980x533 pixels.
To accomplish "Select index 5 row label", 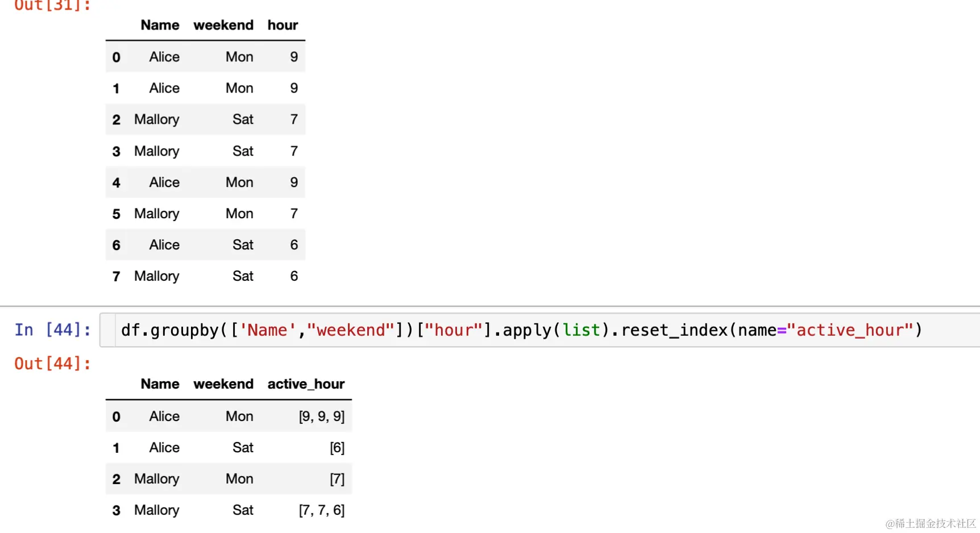I will pyautogui.click(x=116, y=214).
